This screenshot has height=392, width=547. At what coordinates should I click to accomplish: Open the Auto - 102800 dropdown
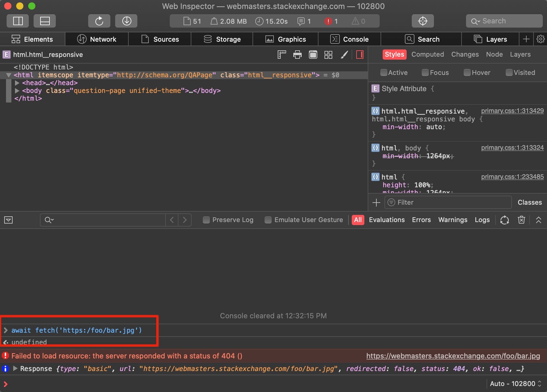(514, 384)
